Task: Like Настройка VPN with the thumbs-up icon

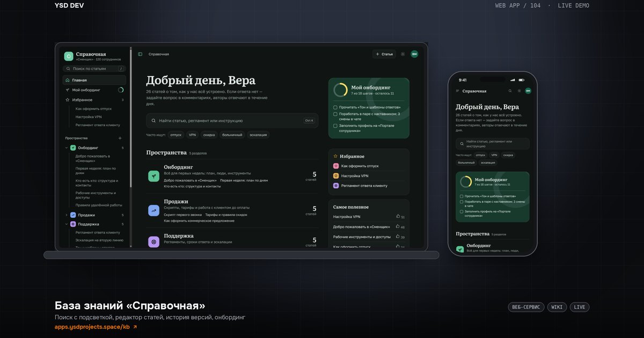Action: 398,216
